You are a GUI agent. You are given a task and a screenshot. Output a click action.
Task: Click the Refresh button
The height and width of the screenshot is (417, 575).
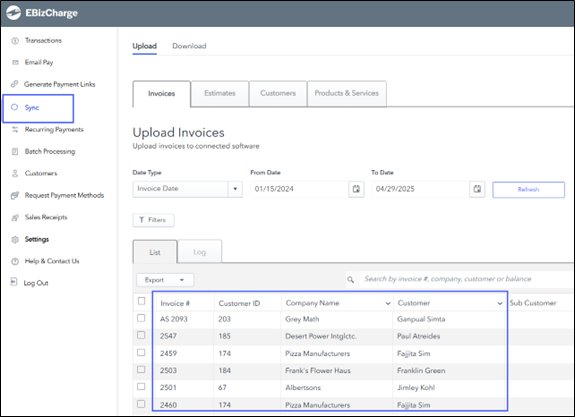tap(528, 190)
